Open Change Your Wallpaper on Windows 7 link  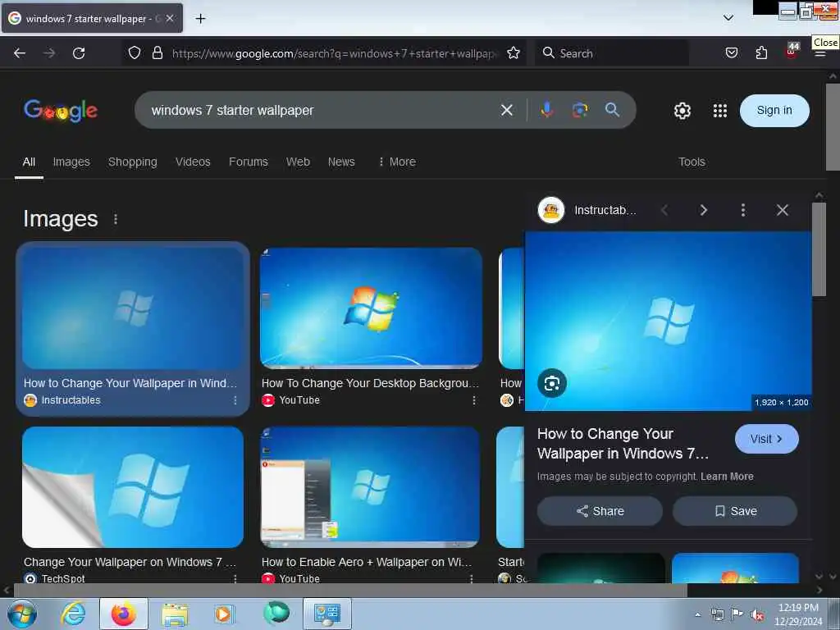pos(130,562)
